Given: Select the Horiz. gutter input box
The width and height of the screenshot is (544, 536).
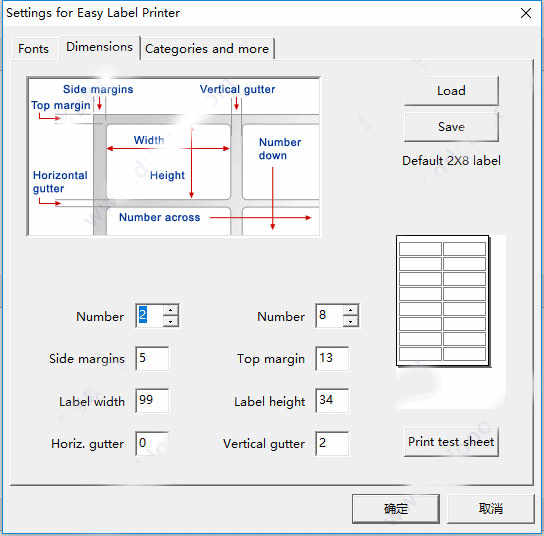Looking at the screenshot, I should click(152, 444).
